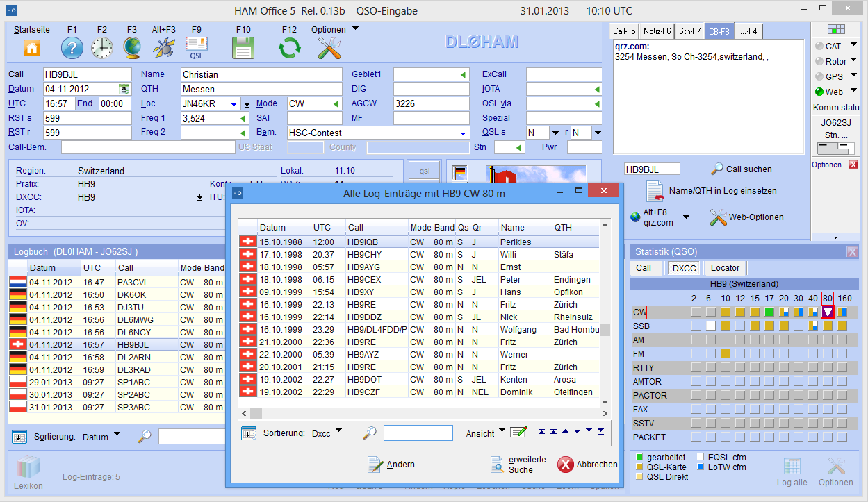Click the Name input field with Christian

[261, 74]
